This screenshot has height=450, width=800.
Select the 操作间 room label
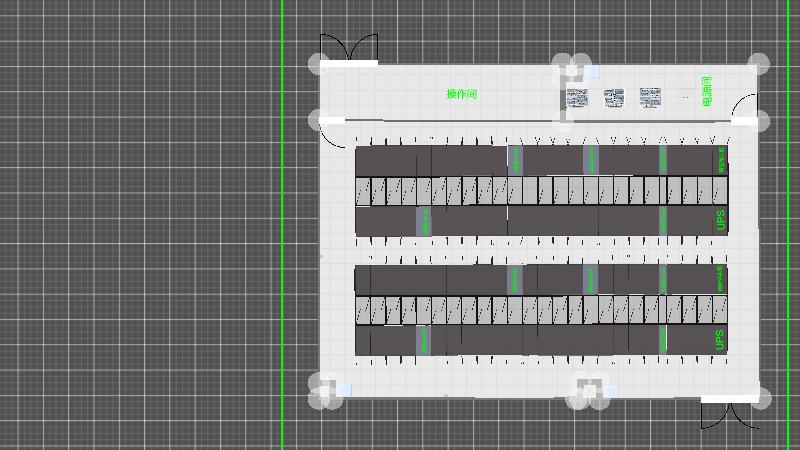461,94
